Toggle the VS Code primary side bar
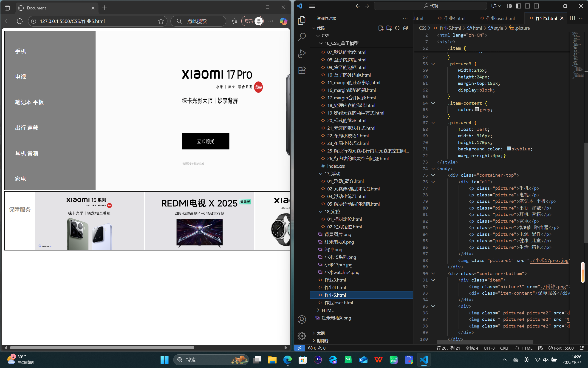Image resolution: width=588 pixels, height=368 pixels. [x=518, y=6]
